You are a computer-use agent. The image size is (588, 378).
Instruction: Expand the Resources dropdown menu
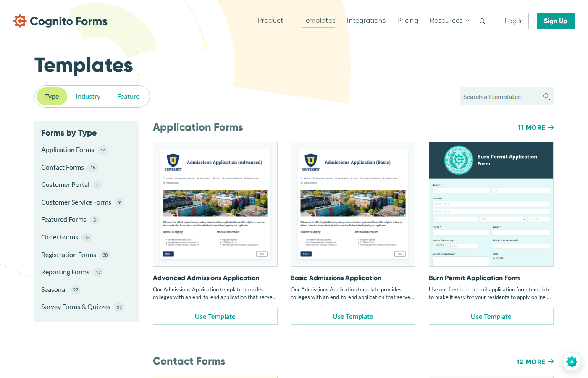pyautogui.click(x=449, y=21)
